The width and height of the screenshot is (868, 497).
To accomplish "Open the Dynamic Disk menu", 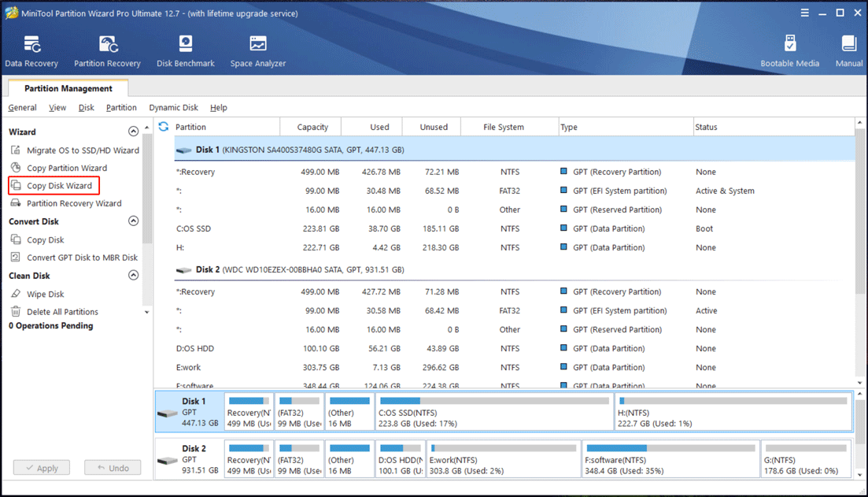I will pyautogui.click(x=173, y=107).
